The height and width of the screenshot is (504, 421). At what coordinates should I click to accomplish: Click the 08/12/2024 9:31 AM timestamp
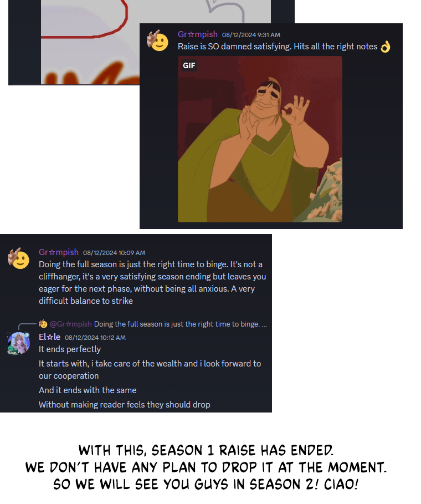251,35
